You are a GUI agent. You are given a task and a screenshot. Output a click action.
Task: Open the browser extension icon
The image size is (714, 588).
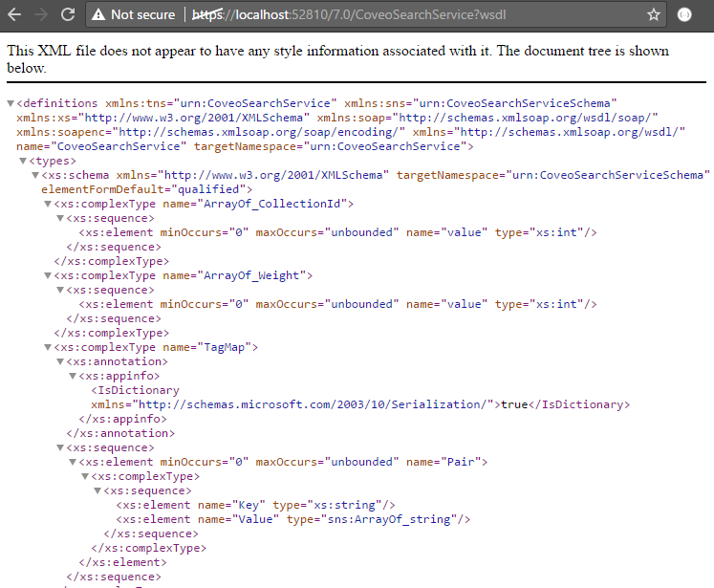point(684,14)
